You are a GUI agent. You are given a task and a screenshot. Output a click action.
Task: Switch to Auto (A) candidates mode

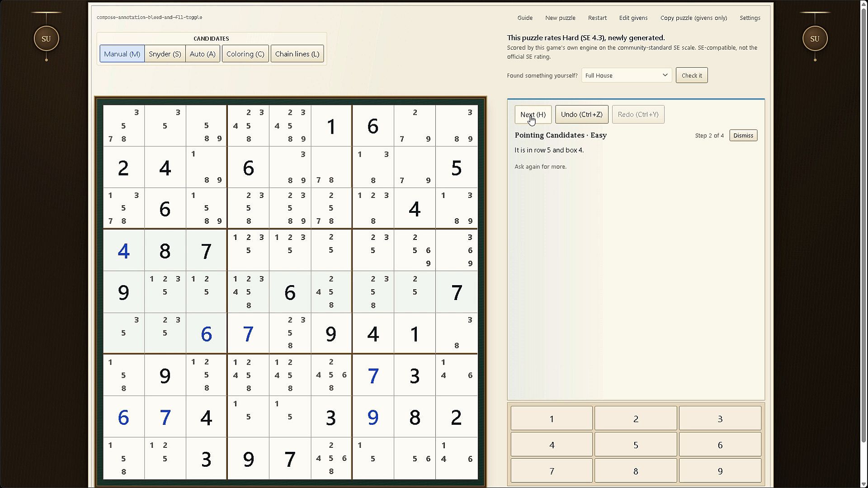(x=203, y=54)
